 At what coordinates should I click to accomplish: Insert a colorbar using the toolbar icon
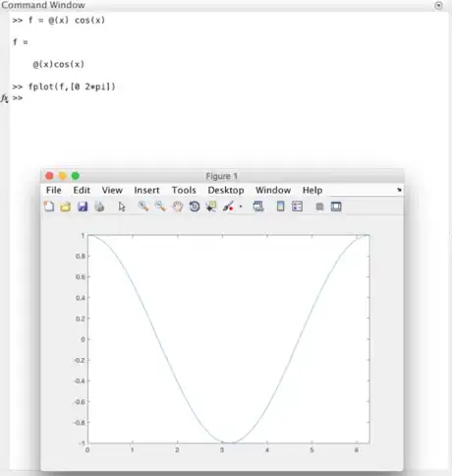point(280,207)
